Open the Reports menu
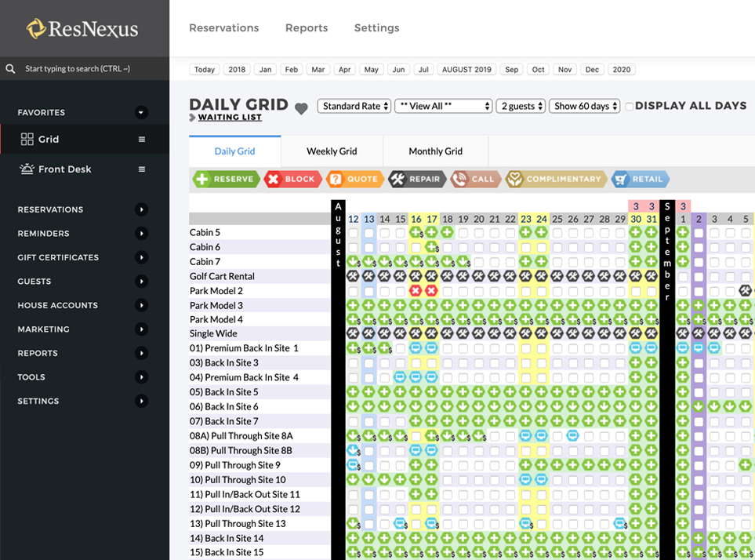The image size is (755, 560). (x=306, y=27)
